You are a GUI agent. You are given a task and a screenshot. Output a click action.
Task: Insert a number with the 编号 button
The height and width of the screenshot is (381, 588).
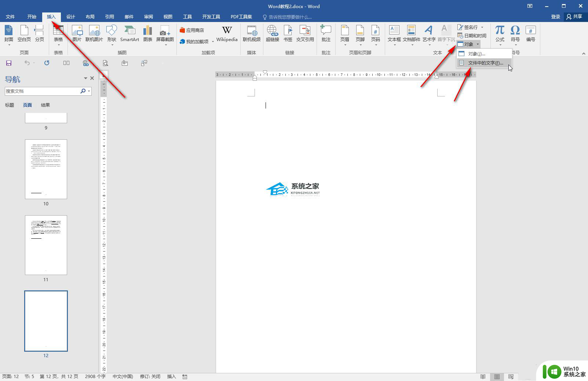(x=531, y=34)
